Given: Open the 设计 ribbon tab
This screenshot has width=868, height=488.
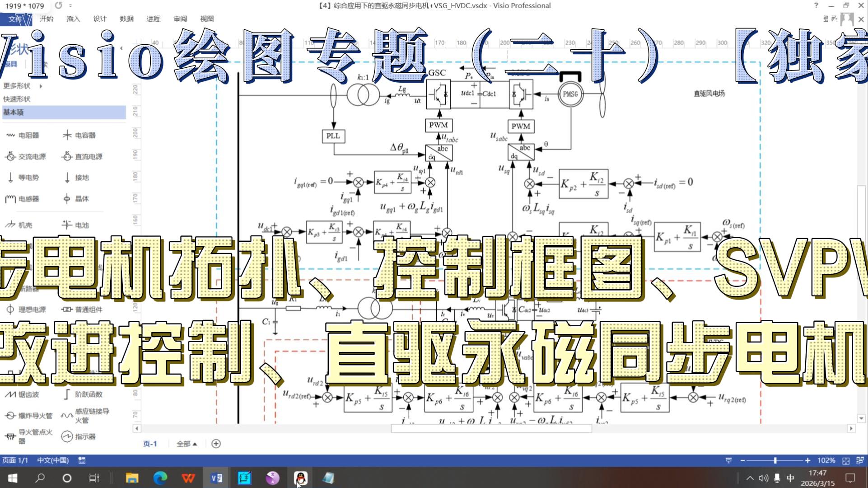Looking at the screenshot, I should (99, 19).
